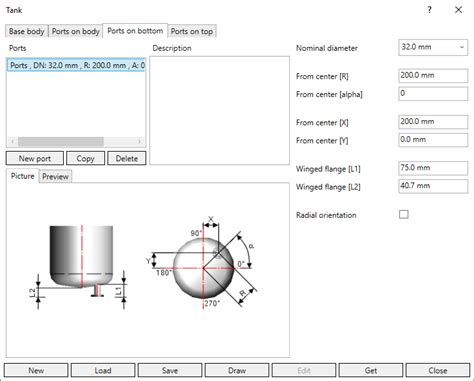Image resolution: width=474 pixels, height=381 pixels.
Task: Show the Preview tab
Action: click(x=55, y=177)
